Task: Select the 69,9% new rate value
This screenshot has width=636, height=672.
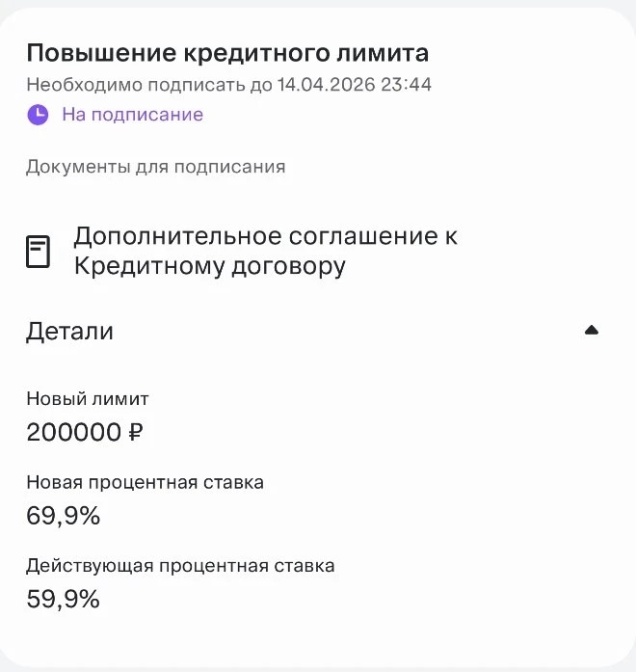Action: (x=63, y=516)
